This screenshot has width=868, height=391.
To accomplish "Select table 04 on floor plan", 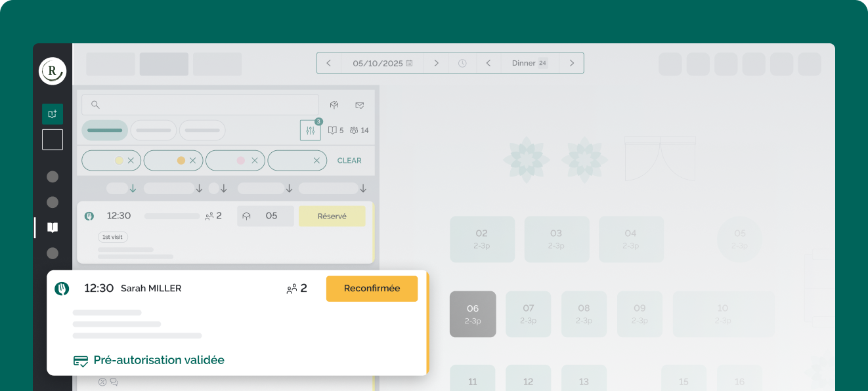I will point(631,239).
